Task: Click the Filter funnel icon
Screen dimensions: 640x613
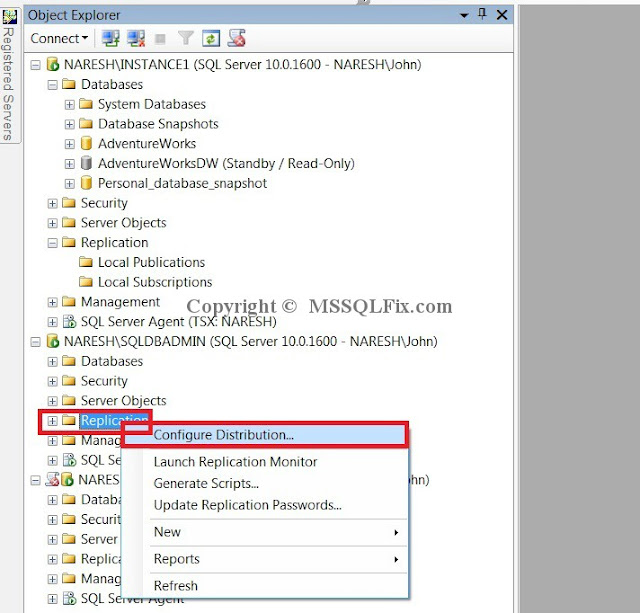Action: click(186, 38)
